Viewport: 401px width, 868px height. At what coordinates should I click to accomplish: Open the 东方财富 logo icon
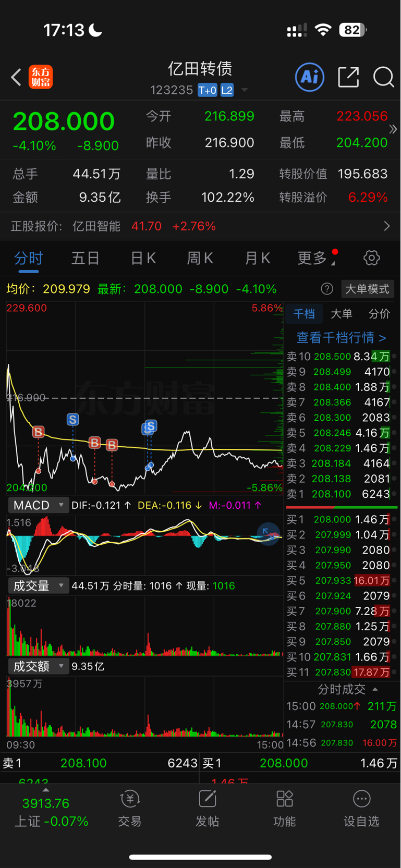click(41, 77)
